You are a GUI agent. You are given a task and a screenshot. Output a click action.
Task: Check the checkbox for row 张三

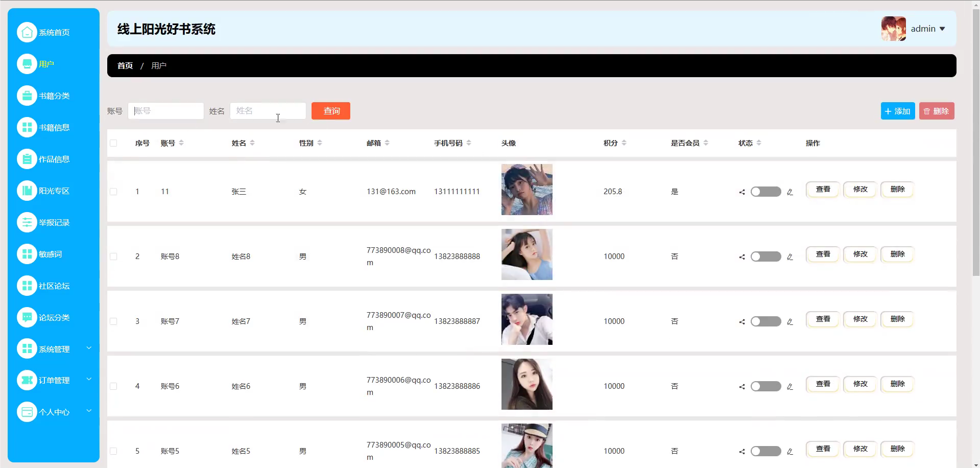click(113, 192)
